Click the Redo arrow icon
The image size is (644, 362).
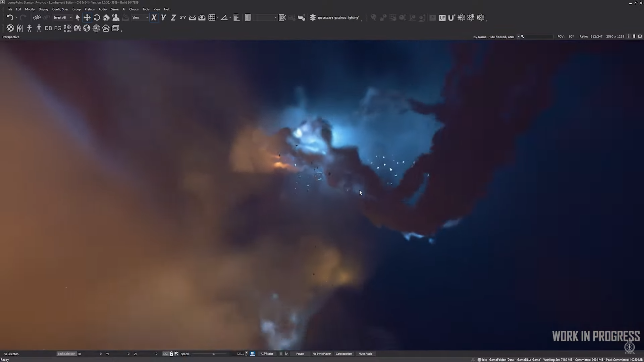tap(23, 17)
